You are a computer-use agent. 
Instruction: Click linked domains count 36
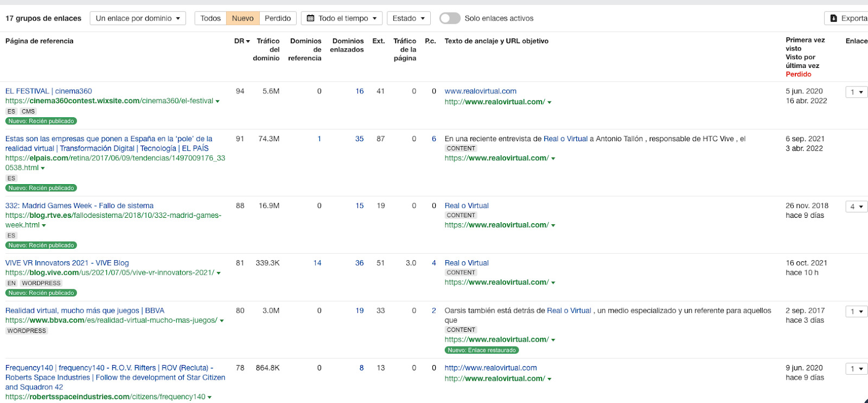click(x=360, y=263)
